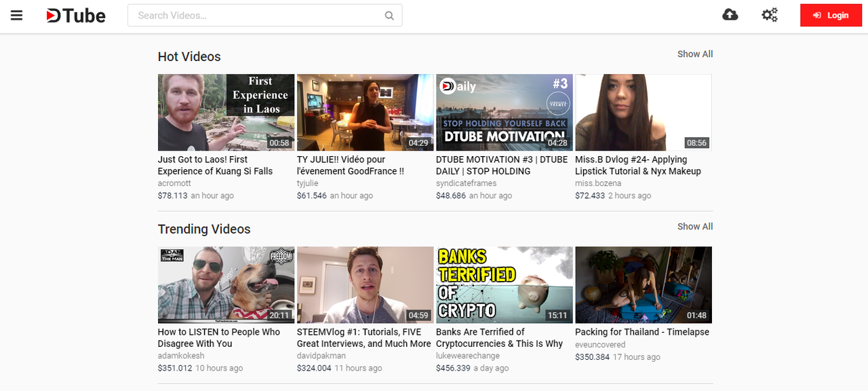Show All hot videos
Screen dimensions: 868x391
pyautogui.click(x=695, y=54)
